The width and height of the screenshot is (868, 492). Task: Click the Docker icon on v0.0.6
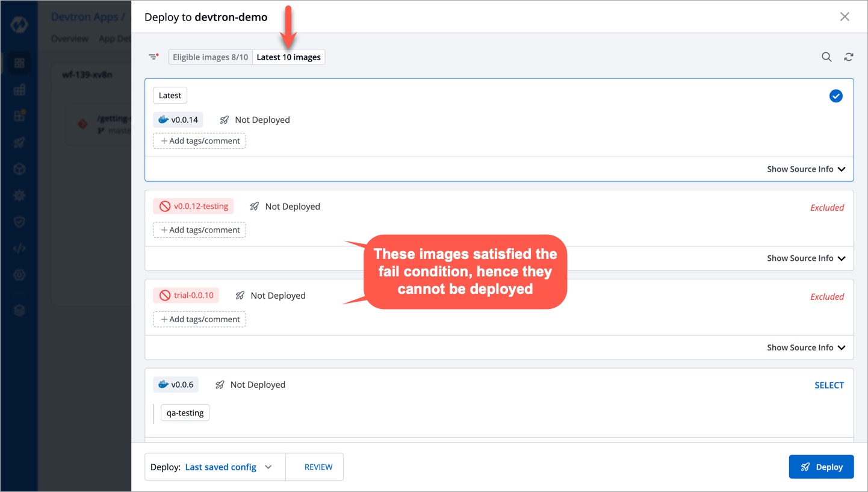click(x=163, y=385)
